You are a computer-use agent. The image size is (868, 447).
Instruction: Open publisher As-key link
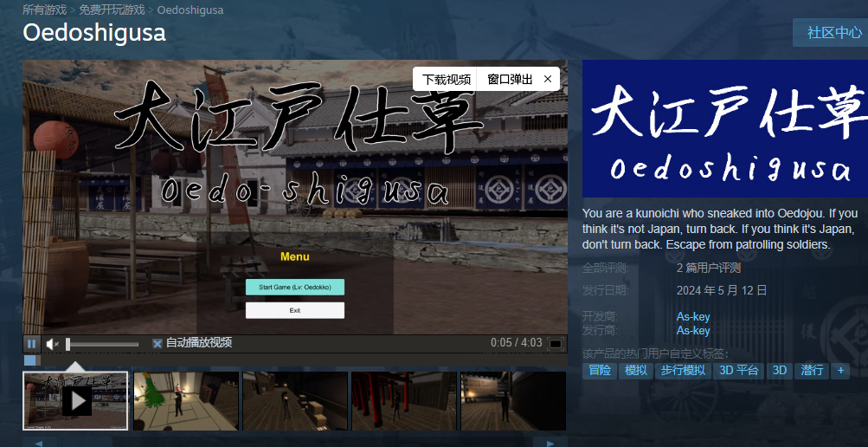[x=693, y=331]
